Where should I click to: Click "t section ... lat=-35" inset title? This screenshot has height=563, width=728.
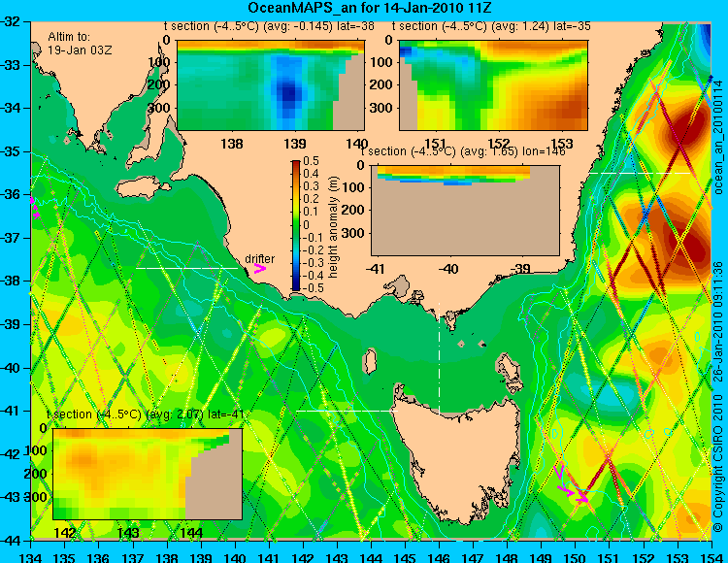491,26
